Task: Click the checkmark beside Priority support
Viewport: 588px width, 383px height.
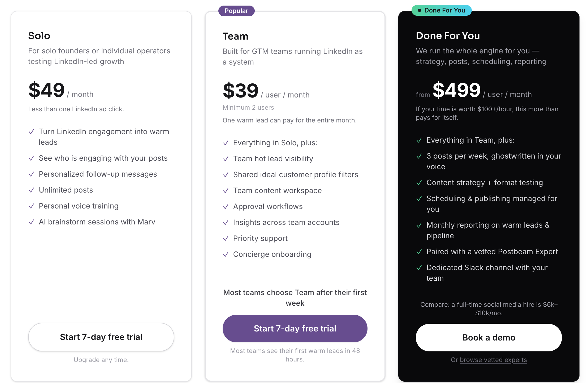Action: [x=226, y=238]
